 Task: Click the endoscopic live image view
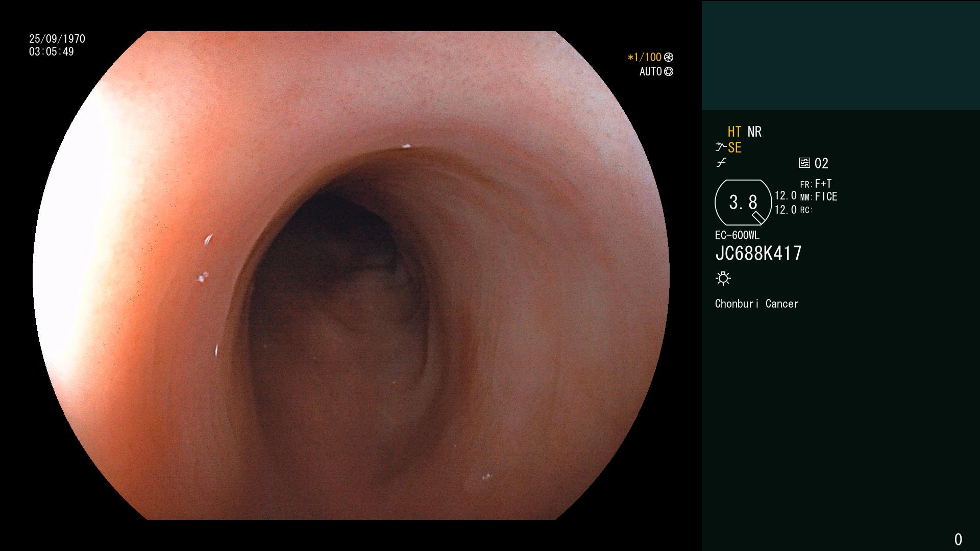tap(351, 275)
